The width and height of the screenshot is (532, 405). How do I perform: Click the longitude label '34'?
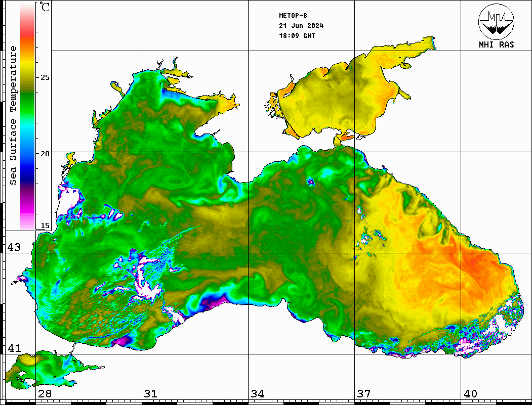258,394
